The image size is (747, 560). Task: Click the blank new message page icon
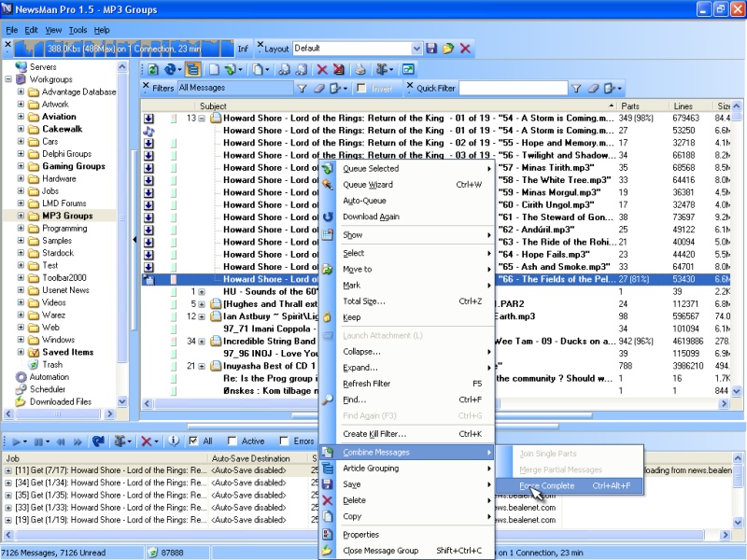(214, 69)
